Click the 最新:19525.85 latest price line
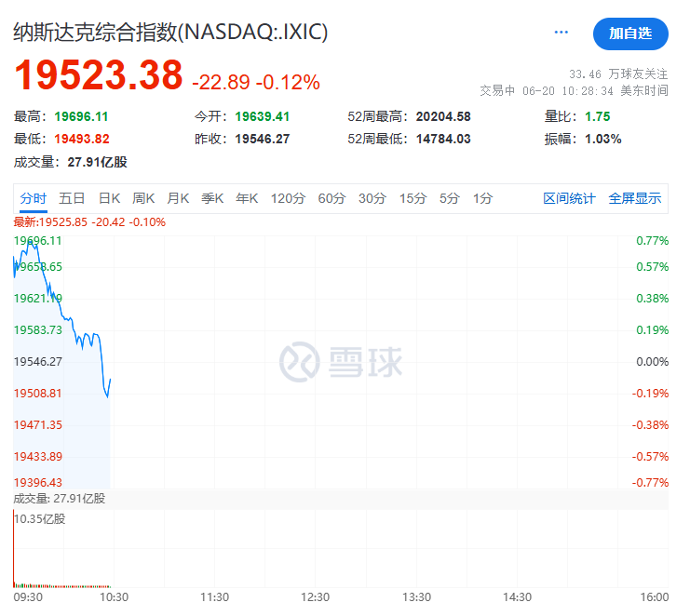The image size is (690, 616). tap(89, 222)
